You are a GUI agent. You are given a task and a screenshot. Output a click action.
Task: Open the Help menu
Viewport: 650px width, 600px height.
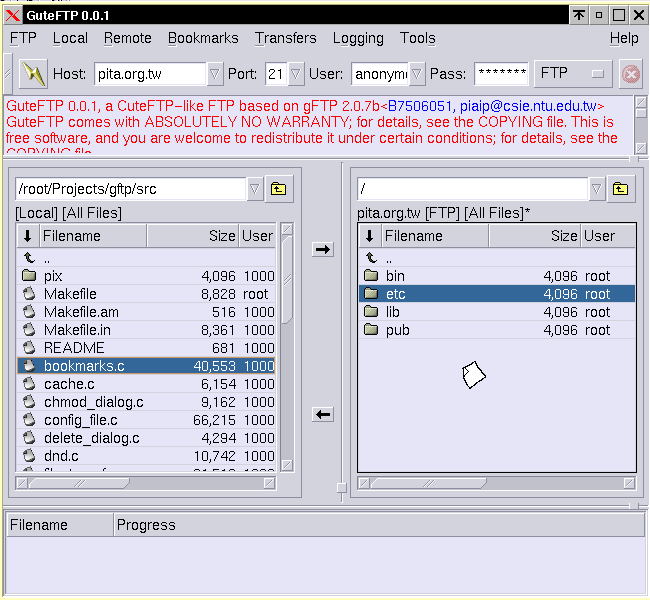pos(624,38)
